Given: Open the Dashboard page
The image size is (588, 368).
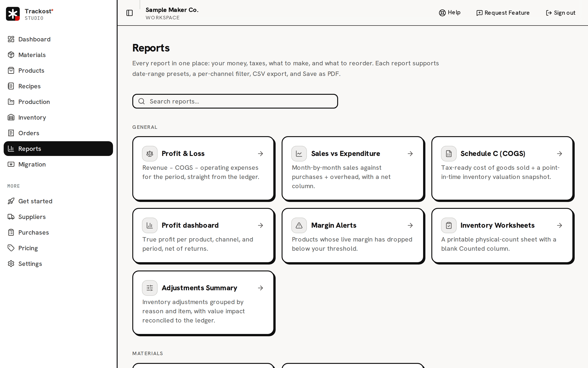Looking at the screenshot, I should pyautogui.click(x=58, y=39).
